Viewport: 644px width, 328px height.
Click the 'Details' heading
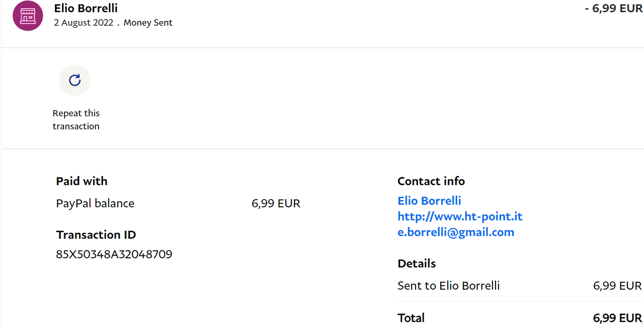tap(416, 264)
